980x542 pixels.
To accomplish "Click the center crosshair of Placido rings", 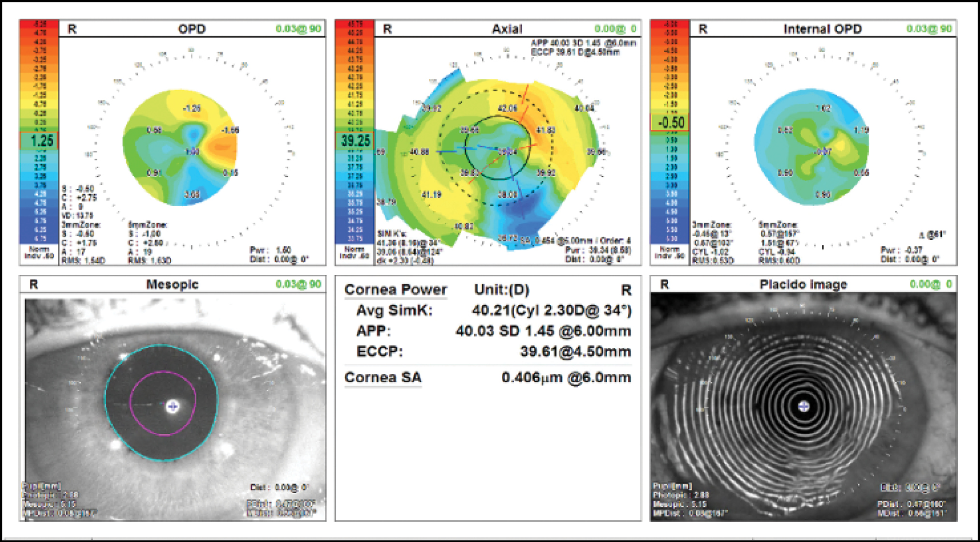I will [x=803, y=406].
